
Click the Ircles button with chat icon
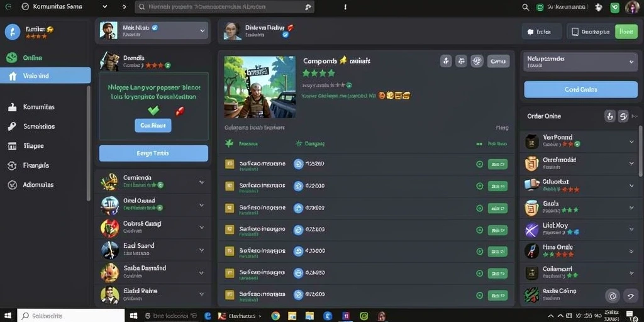[541, 31]
